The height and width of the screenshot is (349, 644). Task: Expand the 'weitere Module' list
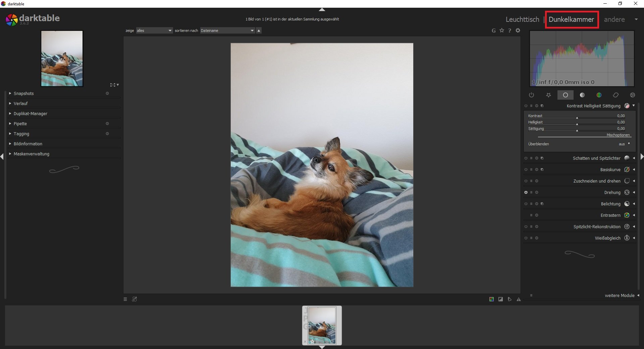pos(620,296)
